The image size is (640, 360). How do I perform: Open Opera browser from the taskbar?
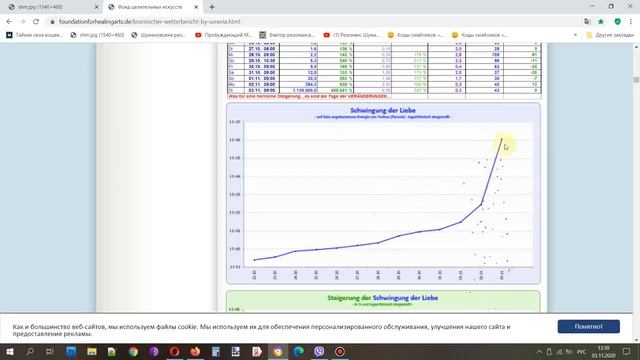174,351
